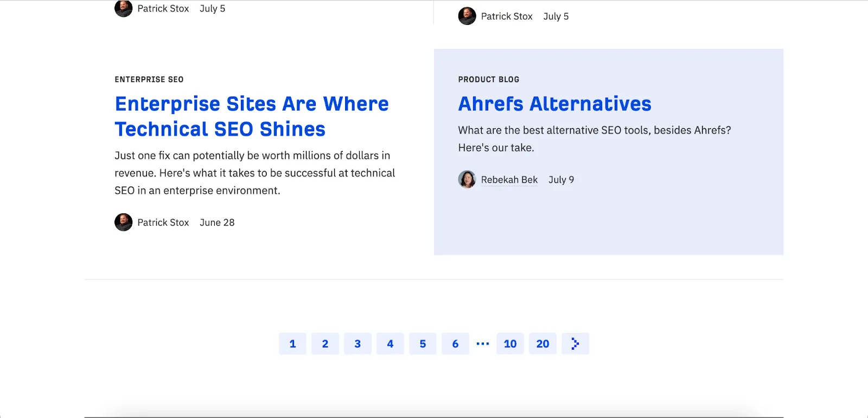Open page 6 of results
The height and width of the screenshot is (418, 868).
click(x=455, y=344)
